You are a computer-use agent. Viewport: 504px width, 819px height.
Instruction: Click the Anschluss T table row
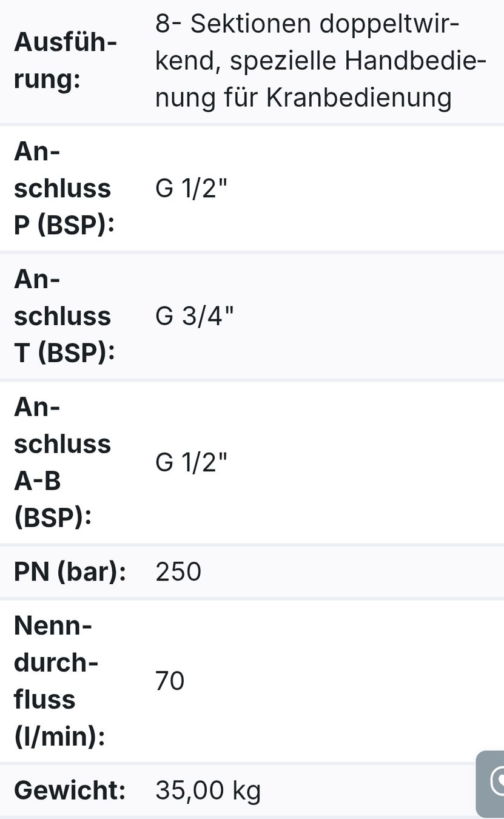(x=252, y=317)
